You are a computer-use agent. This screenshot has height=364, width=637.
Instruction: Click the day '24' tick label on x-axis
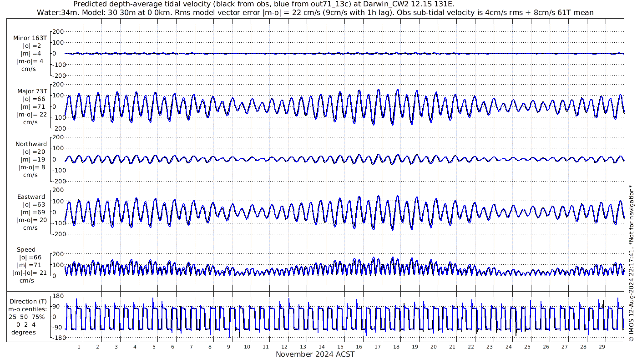(x=508, y=347)
